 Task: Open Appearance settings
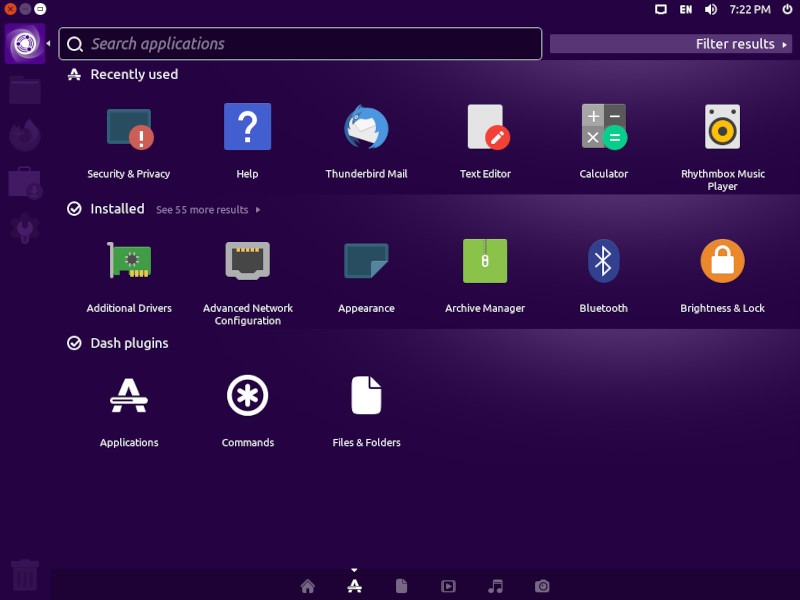(366, 262)
